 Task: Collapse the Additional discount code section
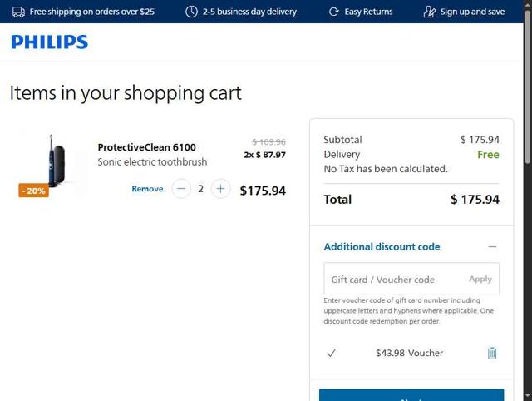point(492,246)
